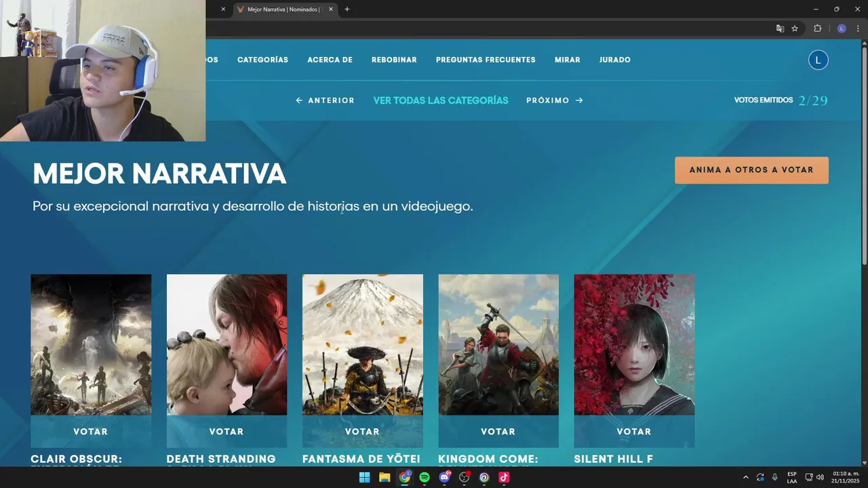The height and width of the screenshot is (488, 868).
Task: Open the taskbar clock and date
Action: coord(846,477)
